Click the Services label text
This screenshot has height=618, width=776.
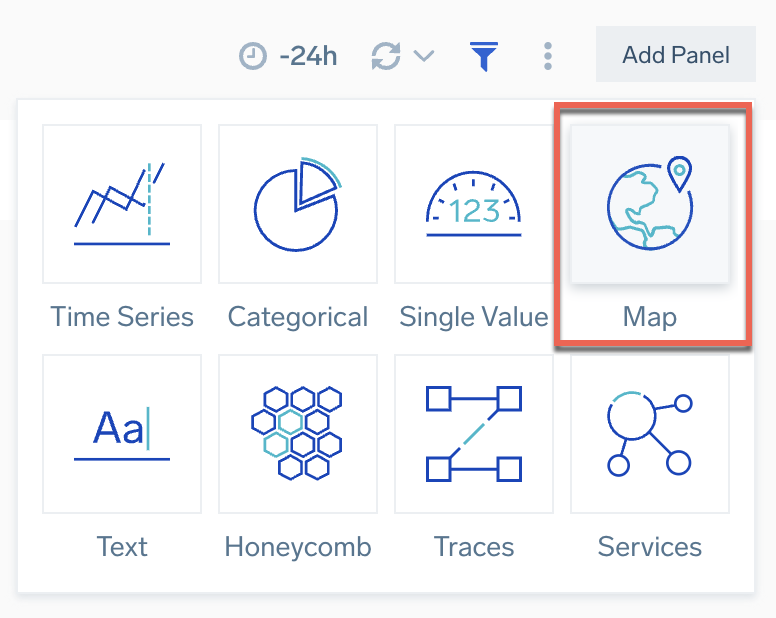(650, 547)
